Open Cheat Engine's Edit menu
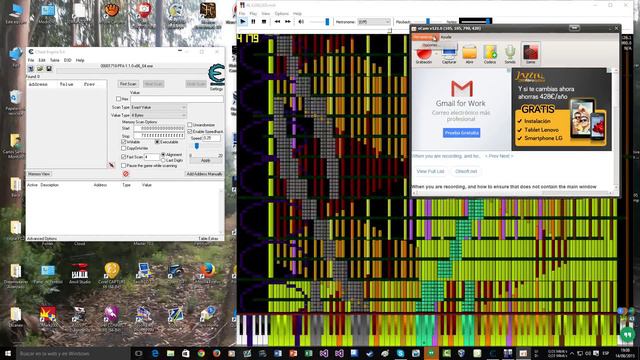 (x=42, y=60)
